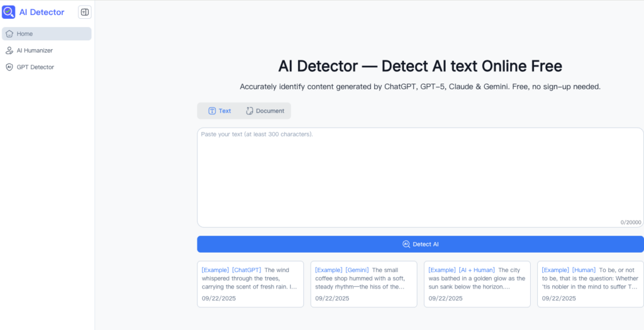Screen dimensions: 644x330
Task: Click the AI Detector magnifier logo icon
Action: pyautogui.click(x=9, y=13)
